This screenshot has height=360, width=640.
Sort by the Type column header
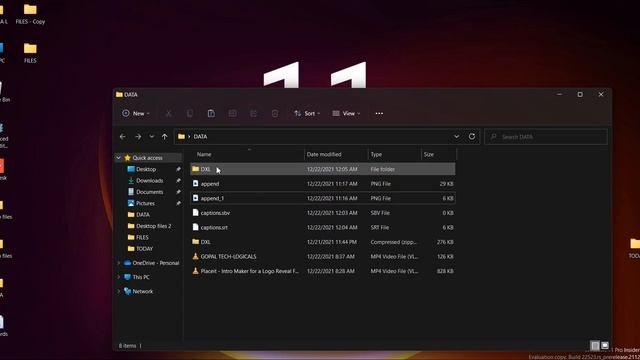(x=376, y=154)
